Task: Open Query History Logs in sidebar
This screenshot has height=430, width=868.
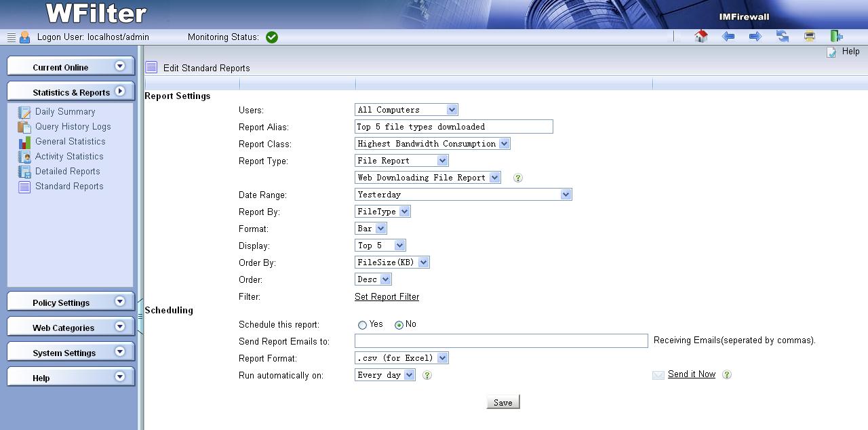Action: 73,127
